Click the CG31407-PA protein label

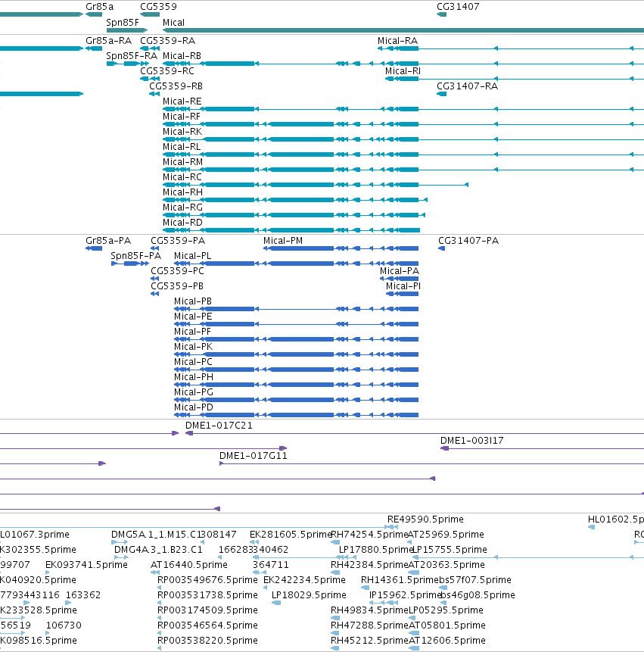pos(468,241)
